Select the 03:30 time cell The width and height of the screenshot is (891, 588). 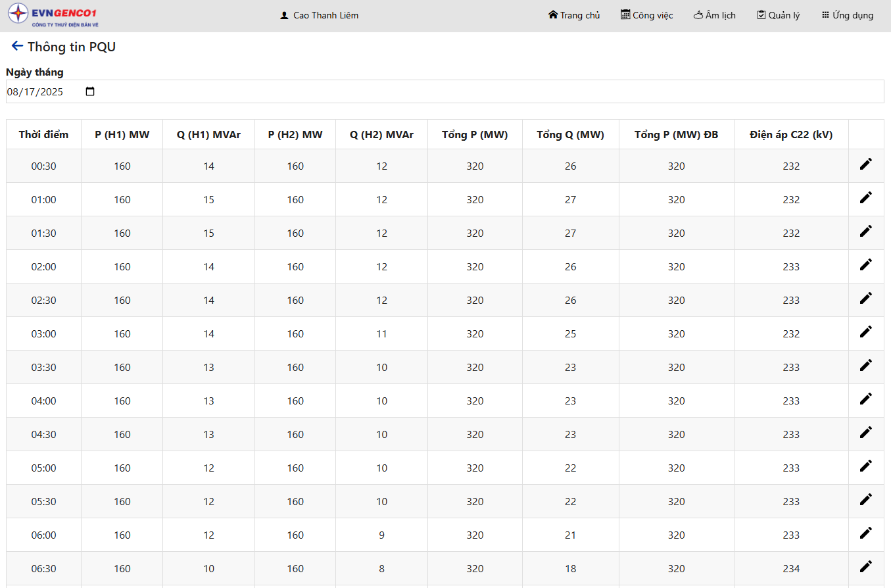43,368
